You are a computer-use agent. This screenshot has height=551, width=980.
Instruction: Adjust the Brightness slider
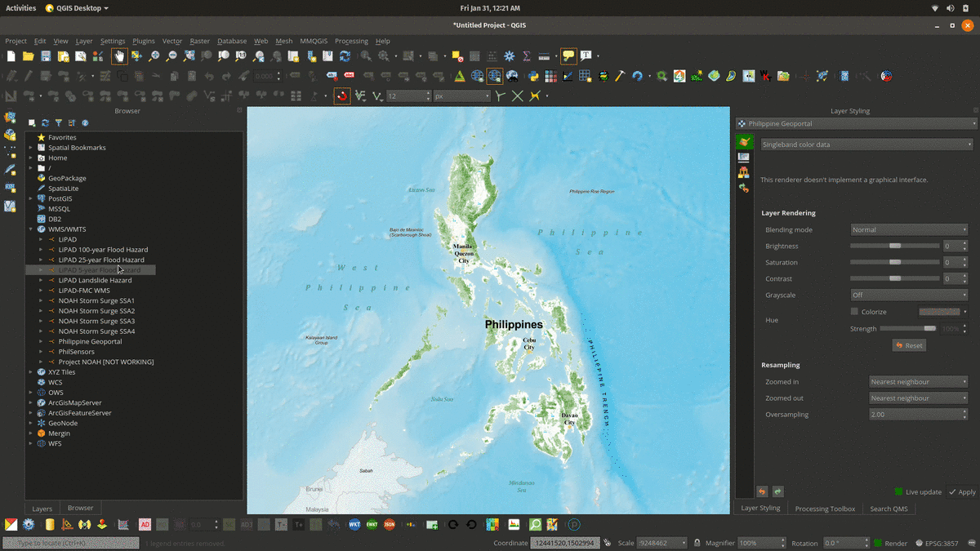(x=895, y=246)
